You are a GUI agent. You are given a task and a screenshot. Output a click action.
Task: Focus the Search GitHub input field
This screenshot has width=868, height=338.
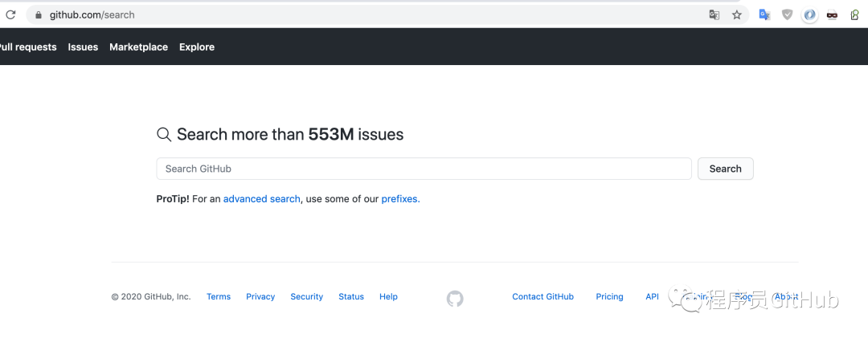[424, 169]
